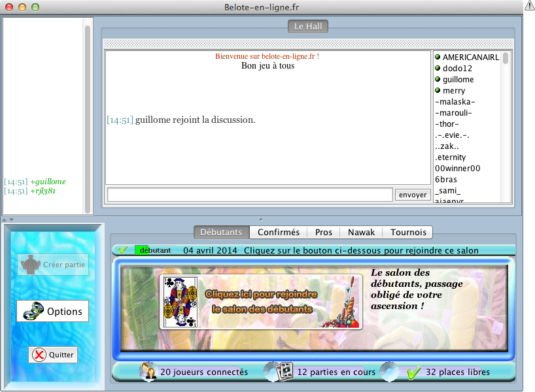
Task: Select player ..zak.. in list
Action: click(x=447, y=146)
